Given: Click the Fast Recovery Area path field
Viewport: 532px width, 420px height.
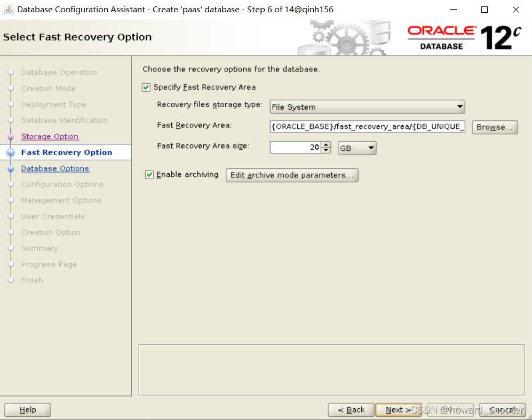Looking at the screenshot, I should coord(367,127).
